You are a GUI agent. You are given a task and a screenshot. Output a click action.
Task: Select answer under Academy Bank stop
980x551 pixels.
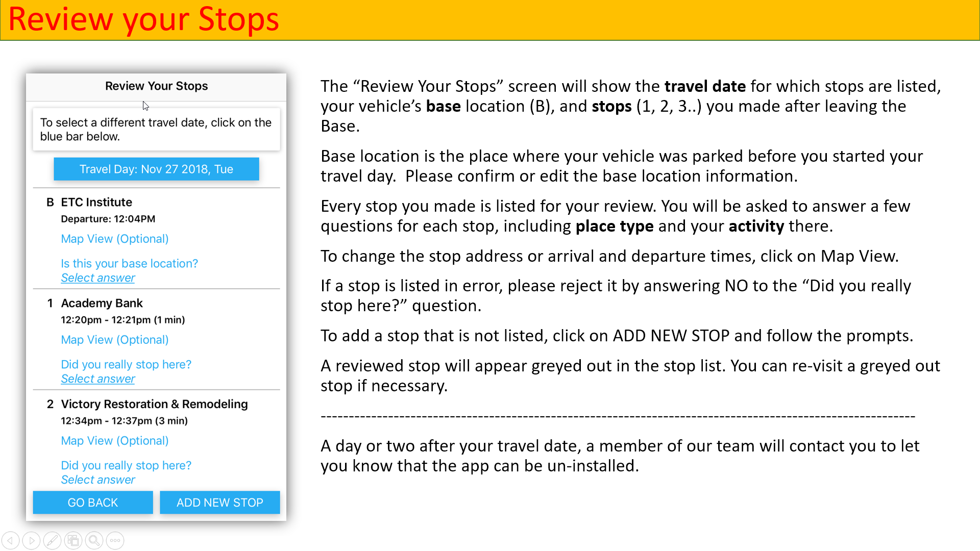pyautogui.click(x=98, y=379)
